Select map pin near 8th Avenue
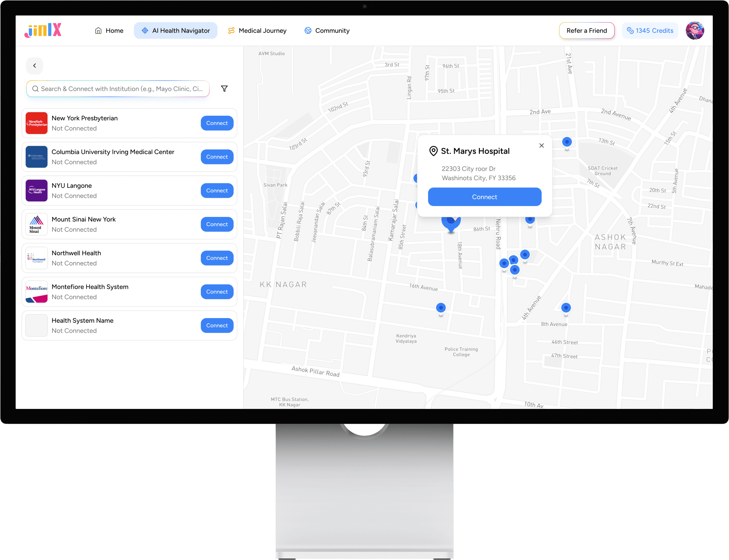 (566, 308)
